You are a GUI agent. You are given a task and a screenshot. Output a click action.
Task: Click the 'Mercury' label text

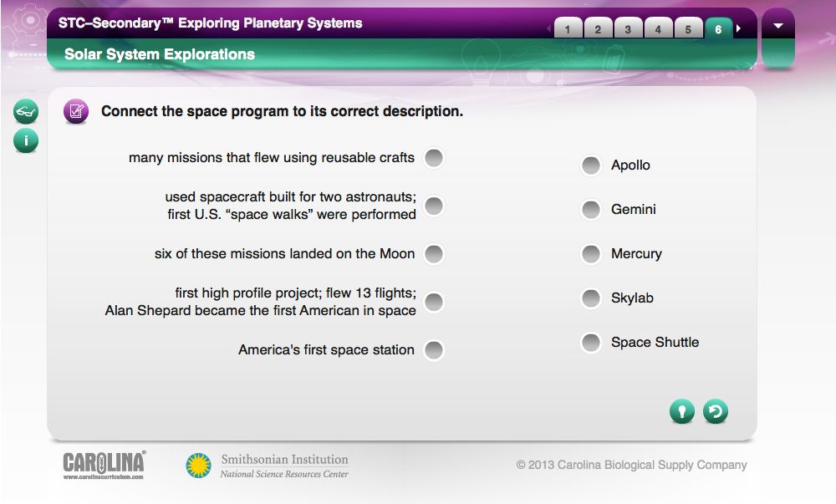(636, 254)
